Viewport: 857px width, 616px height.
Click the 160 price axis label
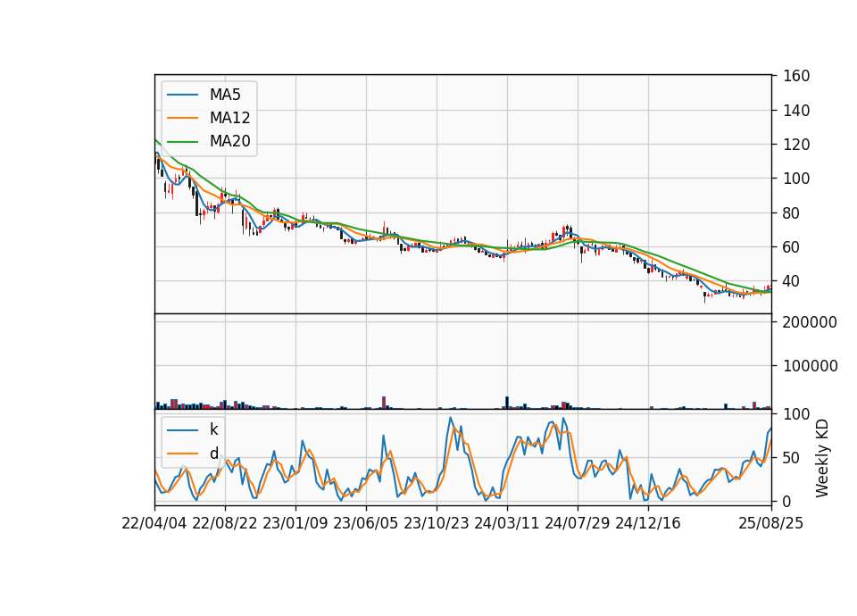tap(796, 77)
